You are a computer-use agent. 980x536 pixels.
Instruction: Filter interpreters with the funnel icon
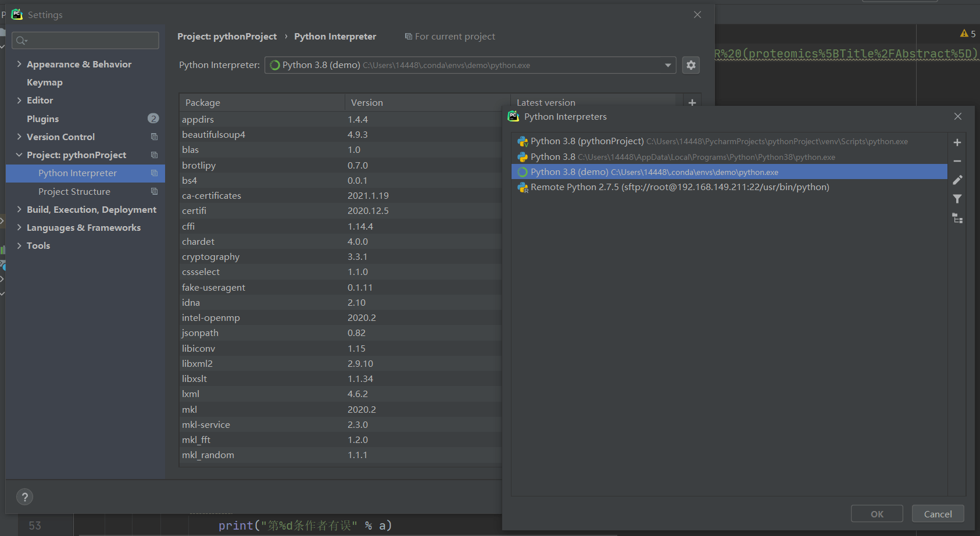pyautogui.click(x=957, y=199)
